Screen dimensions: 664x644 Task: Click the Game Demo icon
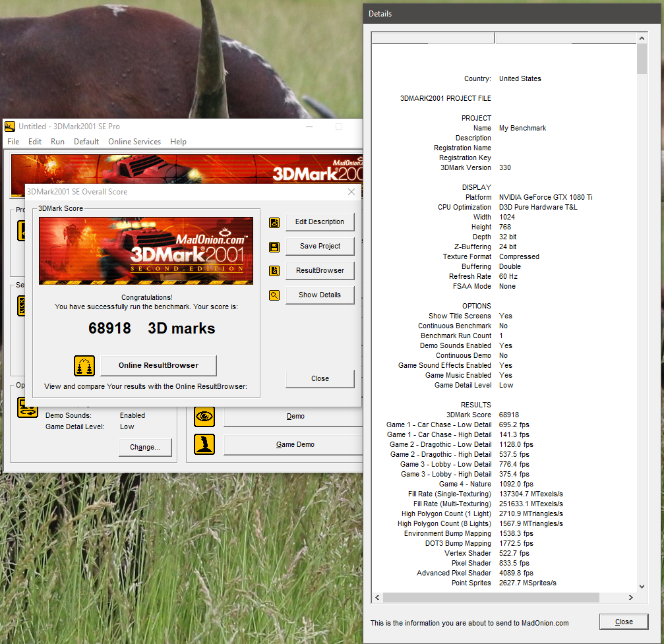(204, 444)
